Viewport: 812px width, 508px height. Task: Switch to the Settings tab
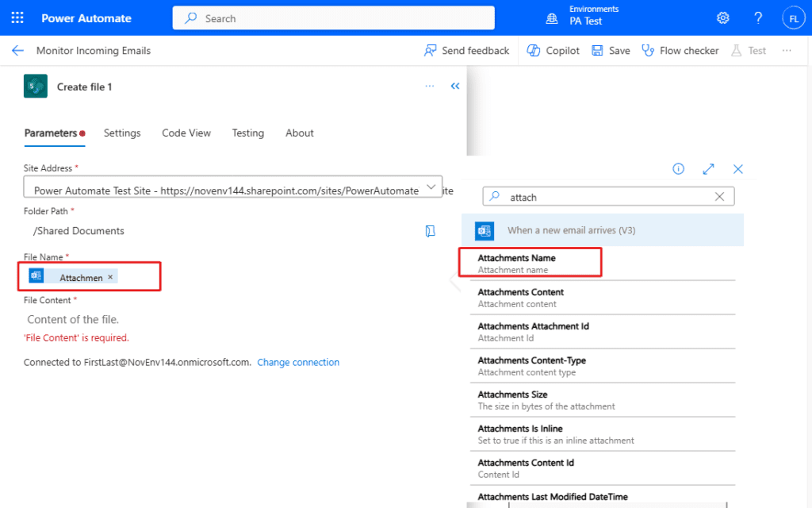(x=122, y=133)
